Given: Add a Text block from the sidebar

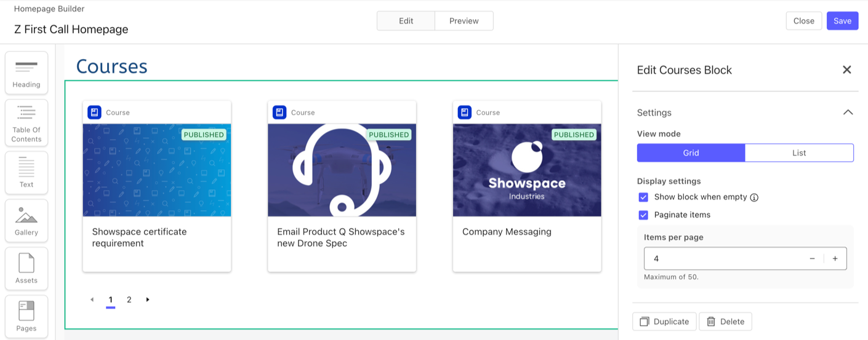Looking at the screenshot, I should click(26, 173).
